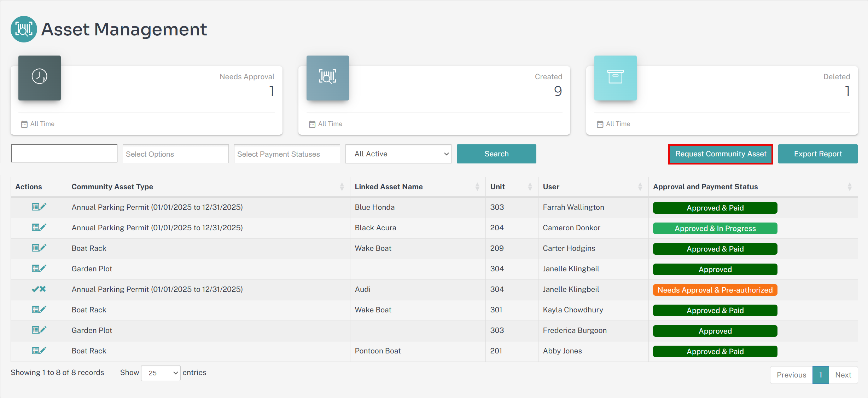The height and width of the screenshot is (398, 868).
Task: Click the Created barcode scan icon tile
Action: coord(328,78)
